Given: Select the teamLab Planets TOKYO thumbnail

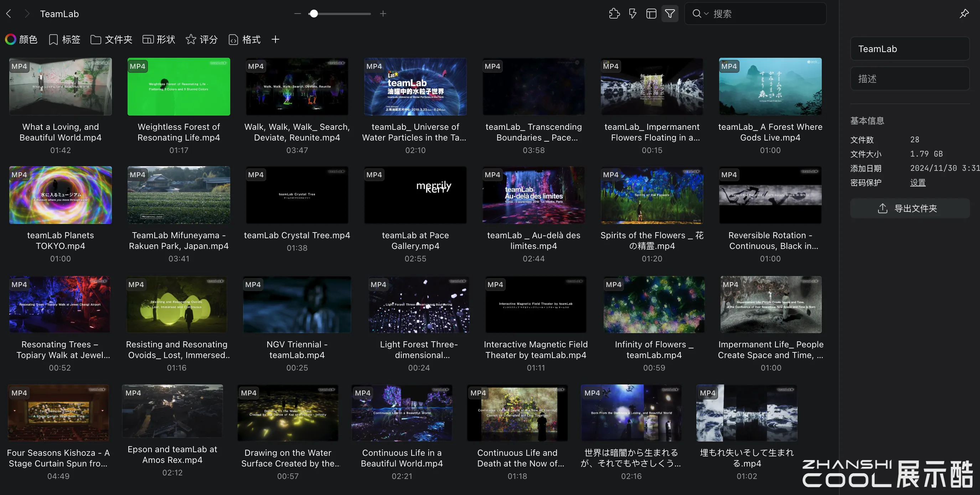Looking at the screenshot, I should click(x=61, y=195).
